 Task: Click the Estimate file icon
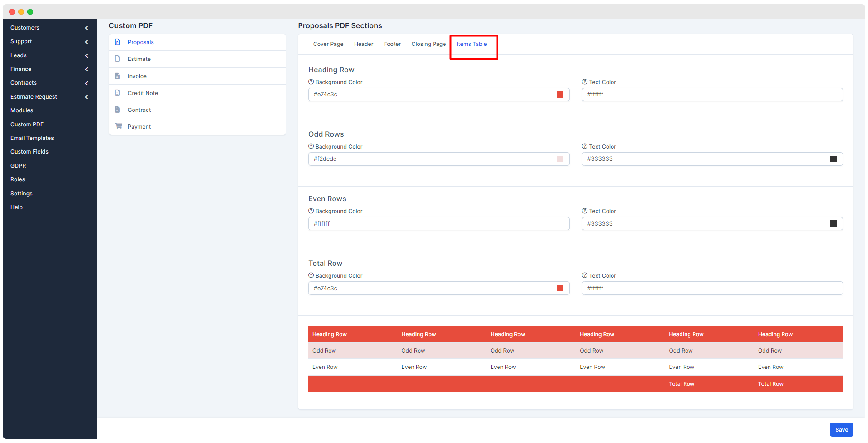coord(118,59)
